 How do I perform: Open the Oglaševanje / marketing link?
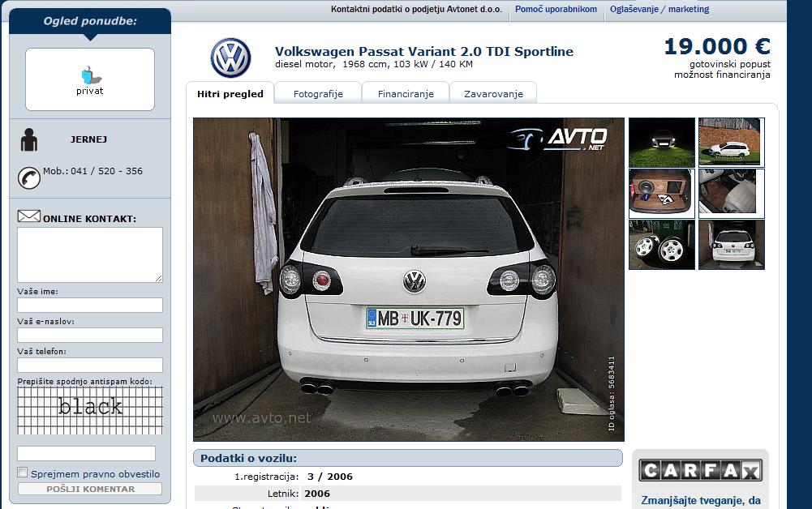click(x=659, y=9)
